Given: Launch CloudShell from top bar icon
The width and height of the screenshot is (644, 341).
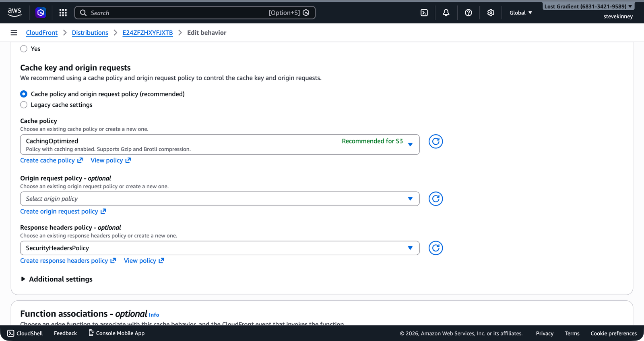Looking at the screenshot, I should (x=424, y=13).
